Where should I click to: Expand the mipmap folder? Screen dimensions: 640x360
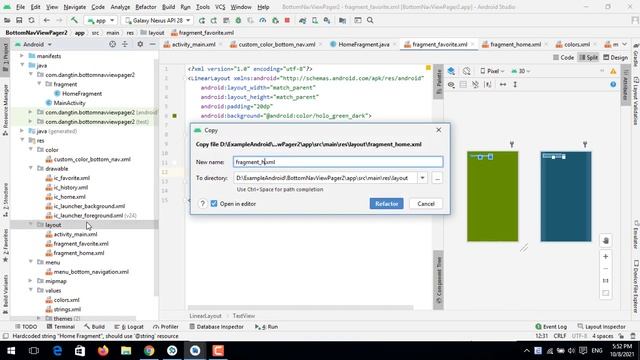pos(31,281)
